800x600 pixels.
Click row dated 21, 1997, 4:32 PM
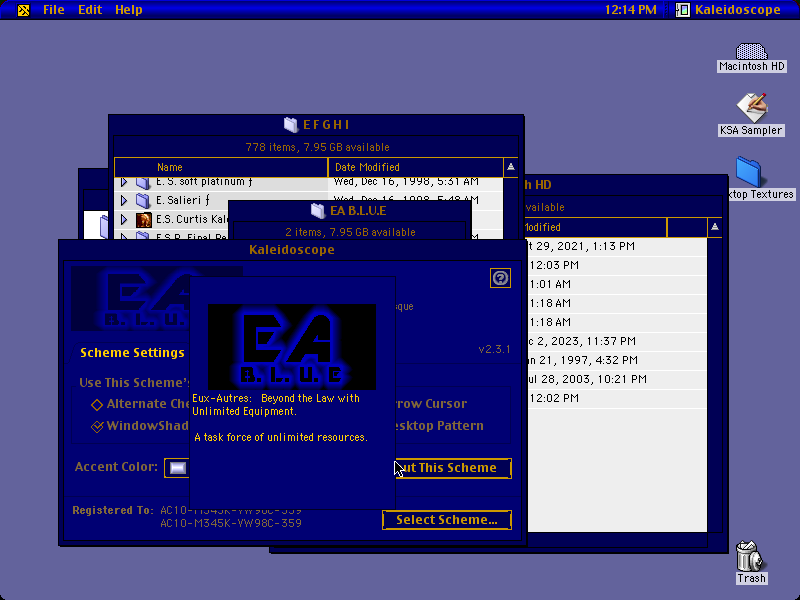615,360
